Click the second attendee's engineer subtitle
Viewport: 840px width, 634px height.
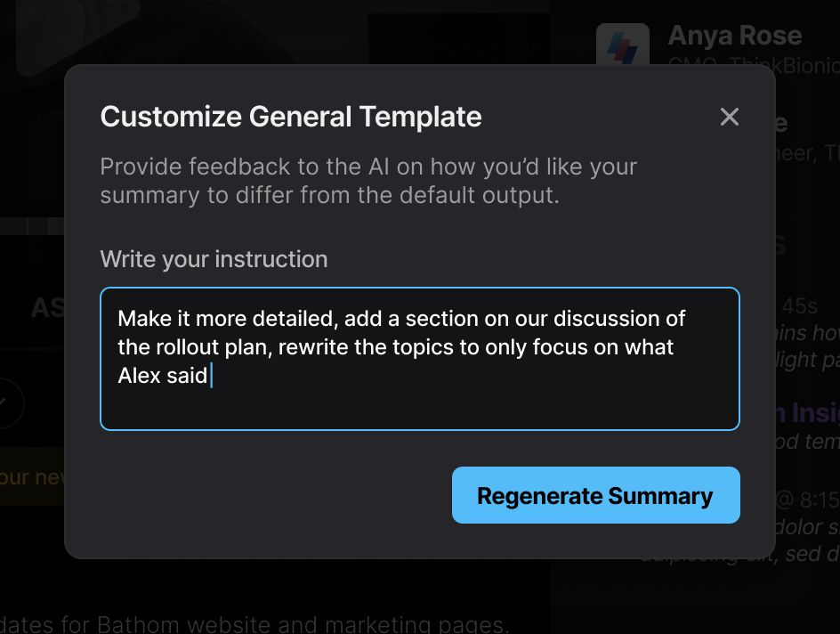pyautogui.click(x=807, y=153)
